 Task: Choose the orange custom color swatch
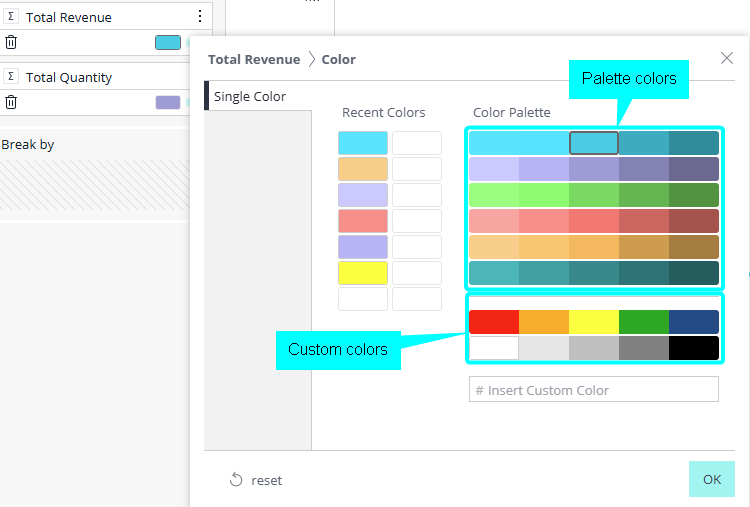544,322
